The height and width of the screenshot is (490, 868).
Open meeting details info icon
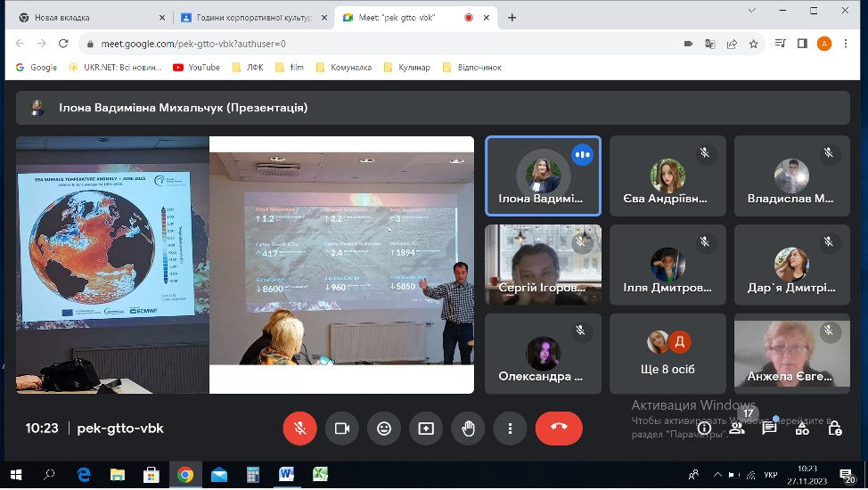click(704, 428)
